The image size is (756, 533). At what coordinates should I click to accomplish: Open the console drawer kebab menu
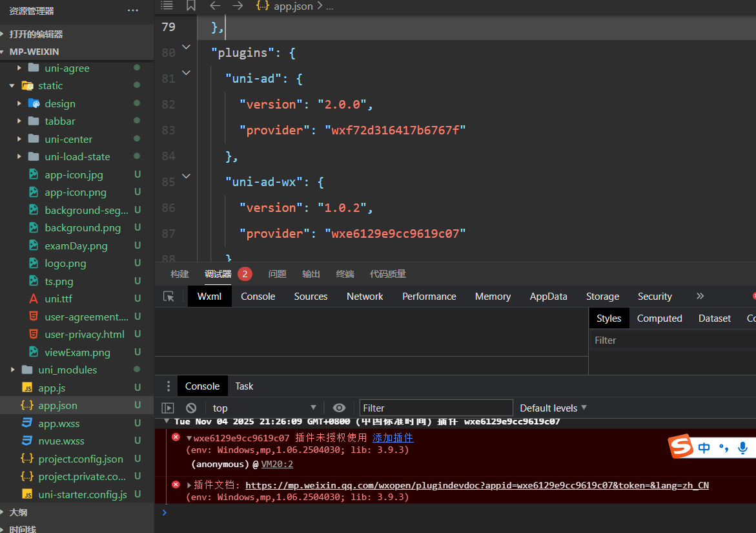169,386
